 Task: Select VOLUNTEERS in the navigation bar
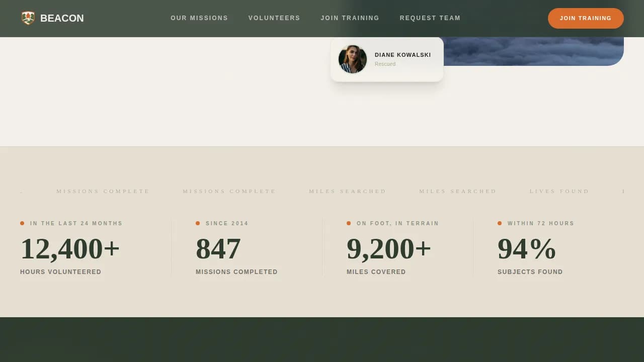coord(274,18)
